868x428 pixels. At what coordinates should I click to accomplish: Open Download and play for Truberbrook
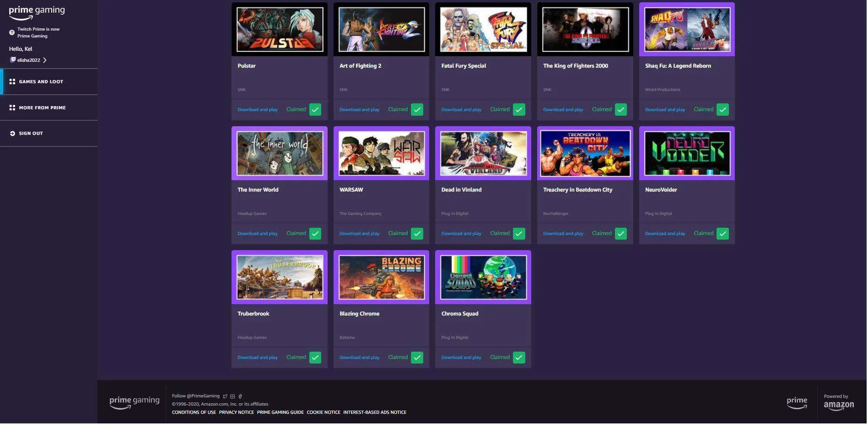[x=258, y=358]
